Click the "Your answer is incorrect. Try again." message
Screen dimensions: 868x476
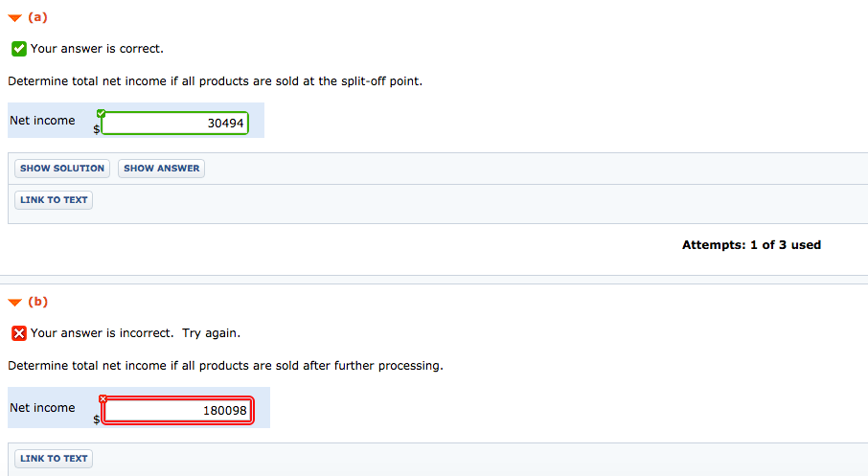[136, 333]
